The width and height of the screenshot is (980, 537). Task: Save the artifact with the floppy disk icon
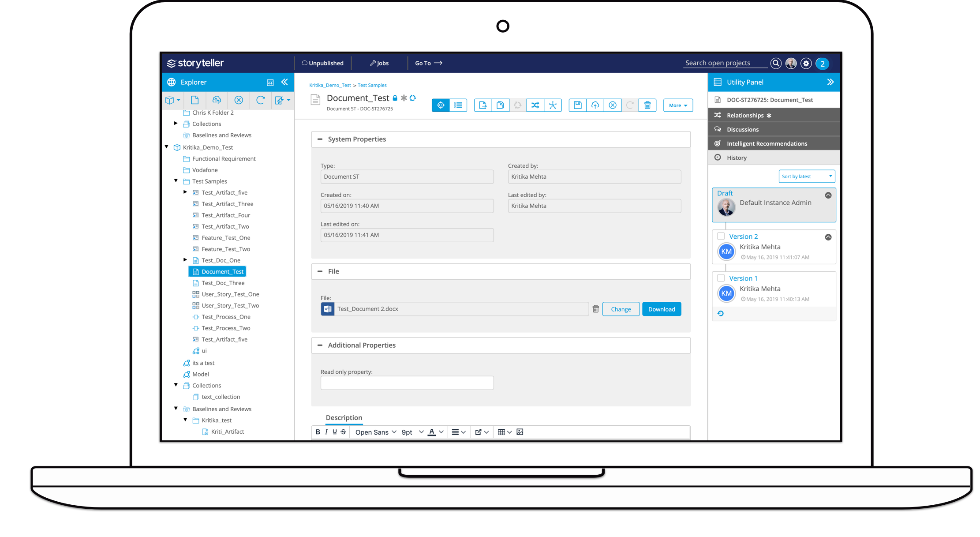(577, 105)
